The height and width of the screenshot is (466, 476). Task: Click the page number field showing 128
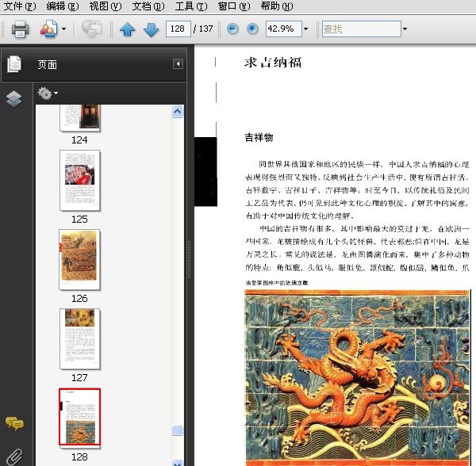point(178,29)
